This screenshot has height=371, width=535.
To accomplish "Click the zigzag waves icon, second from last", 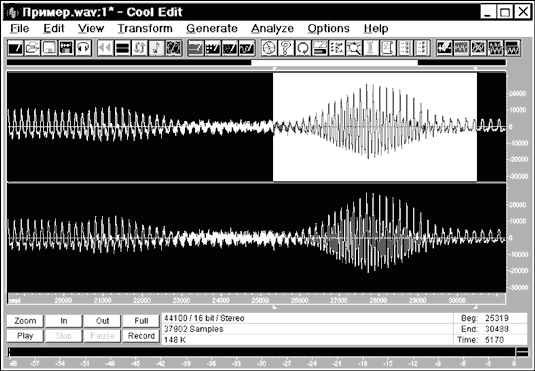I will click(x=495, y=48).
